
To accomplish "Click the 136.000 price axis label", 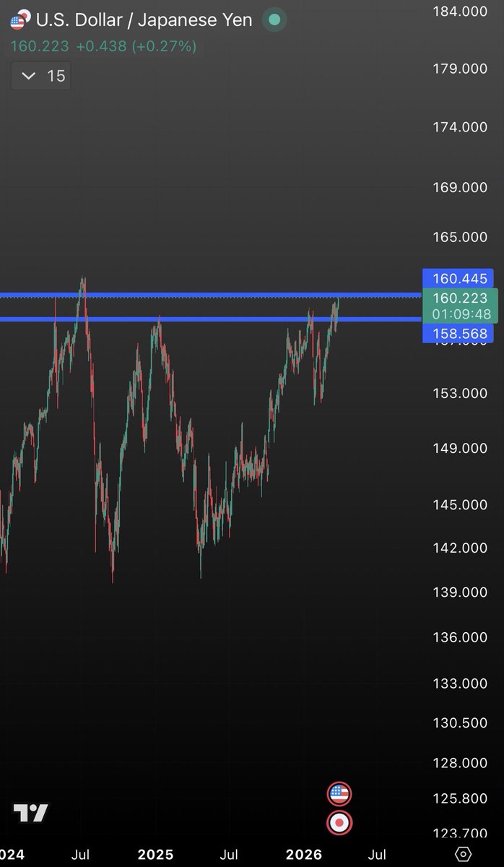I will coord(460,637).
